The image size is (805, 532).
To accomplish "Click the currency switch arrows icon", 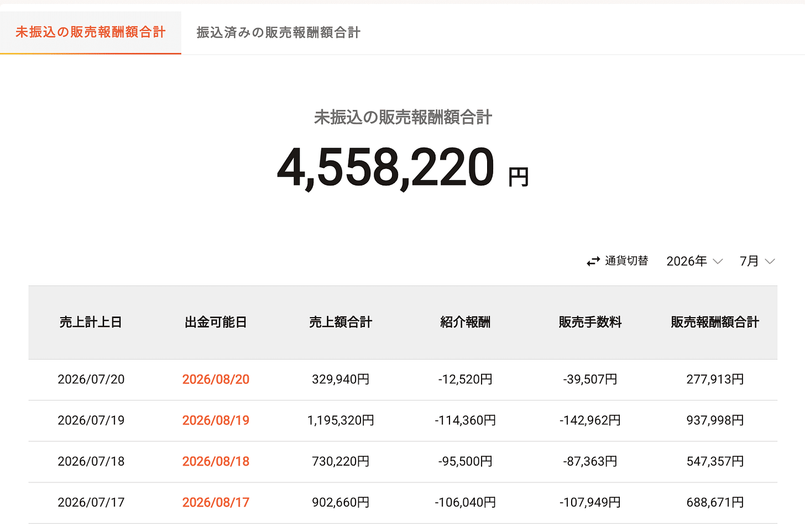I will [593, 261].
